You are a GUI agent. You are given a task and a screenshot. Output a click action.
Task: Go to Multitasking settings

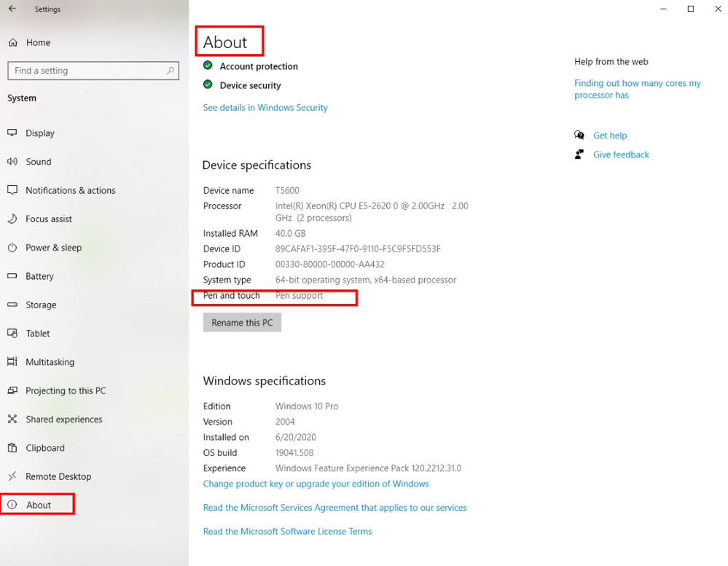coord(50,362)
